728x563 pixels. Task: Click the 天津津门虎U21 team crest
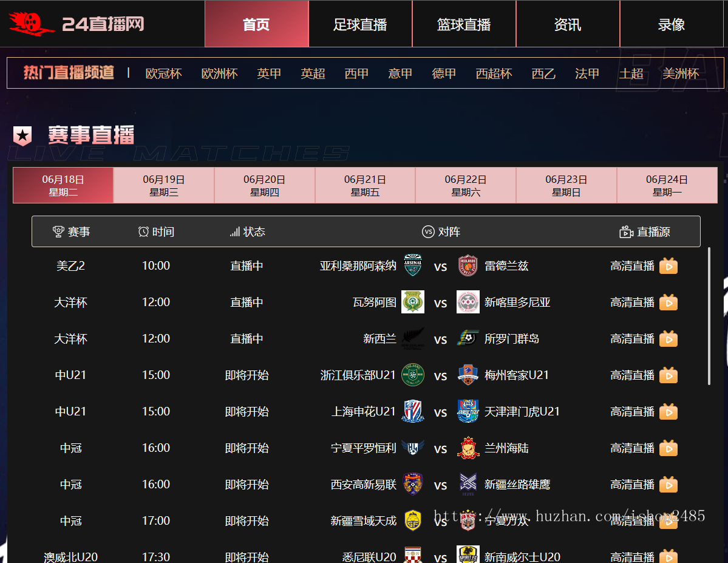(x=468, y=411)
